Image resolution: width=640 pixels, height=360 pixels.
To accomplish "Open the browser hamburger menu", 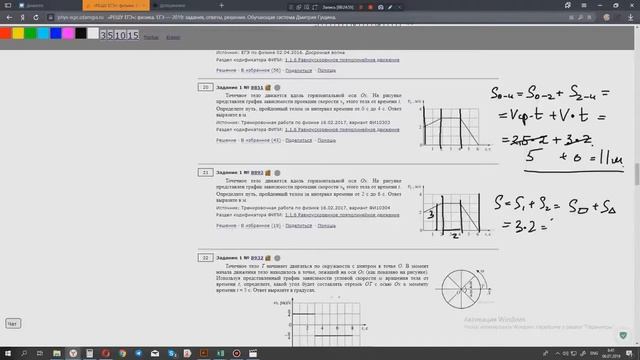I will point(584,5).
